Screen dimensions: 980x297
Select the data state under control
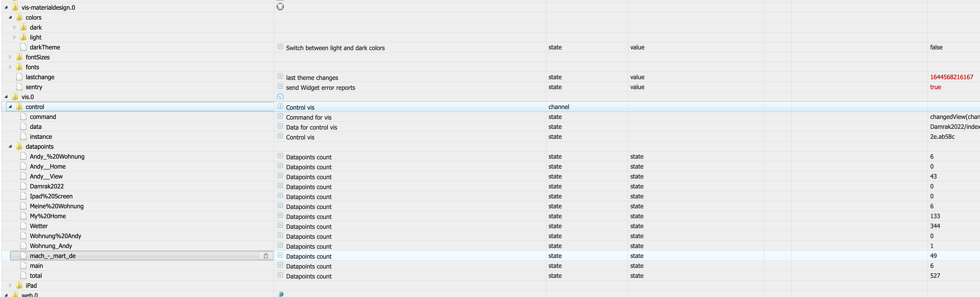point(36,127)
